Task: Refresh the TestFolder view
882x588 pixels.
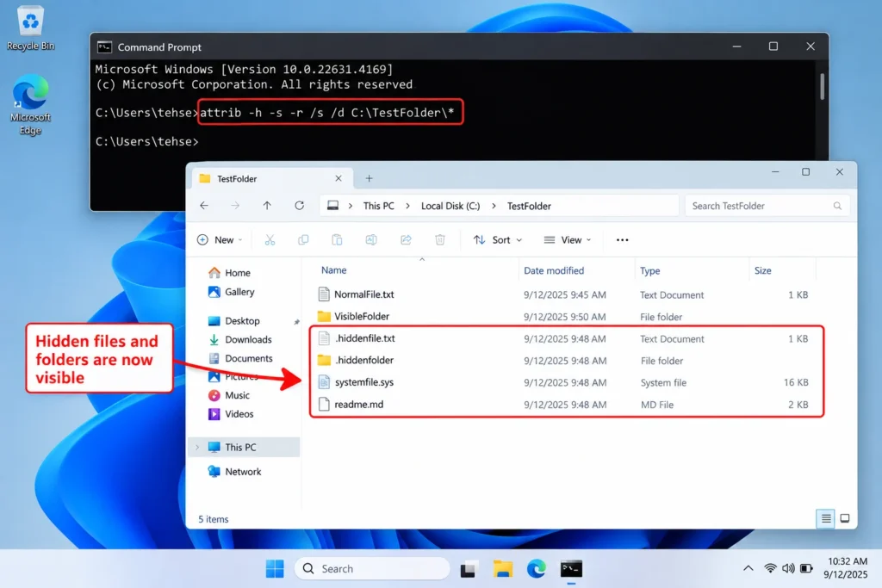Action: 299,206
